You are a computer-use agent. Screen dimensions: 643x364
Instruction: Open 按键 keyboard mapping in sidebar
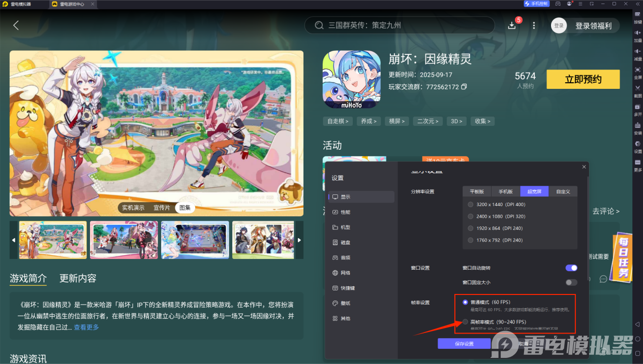click(x=637, y=17)
